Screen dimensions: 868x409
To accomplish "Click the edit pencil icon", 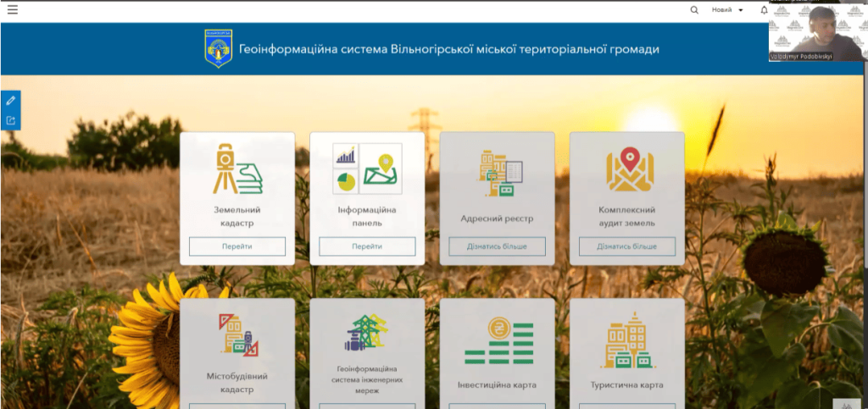I will point(10,101).
